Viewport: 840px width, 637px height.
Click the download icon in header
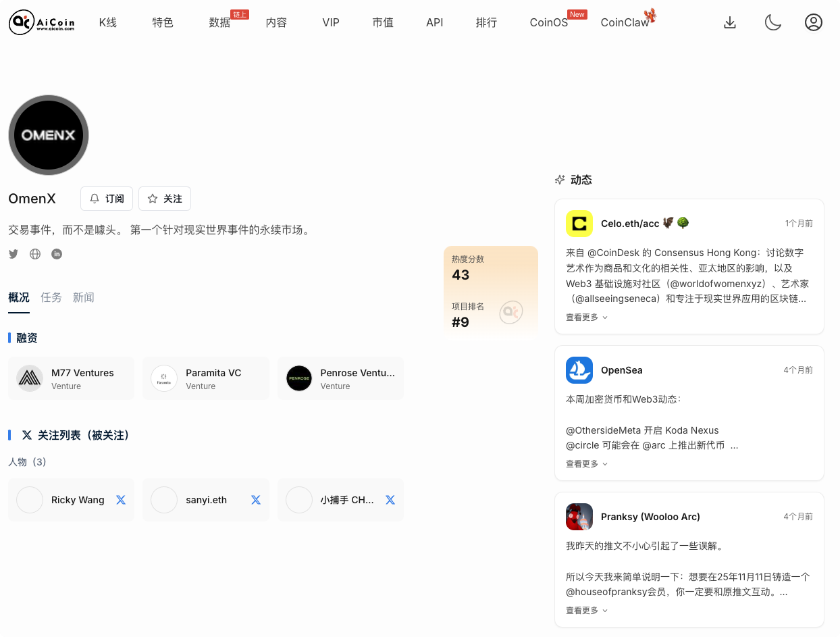click(729, 22)
